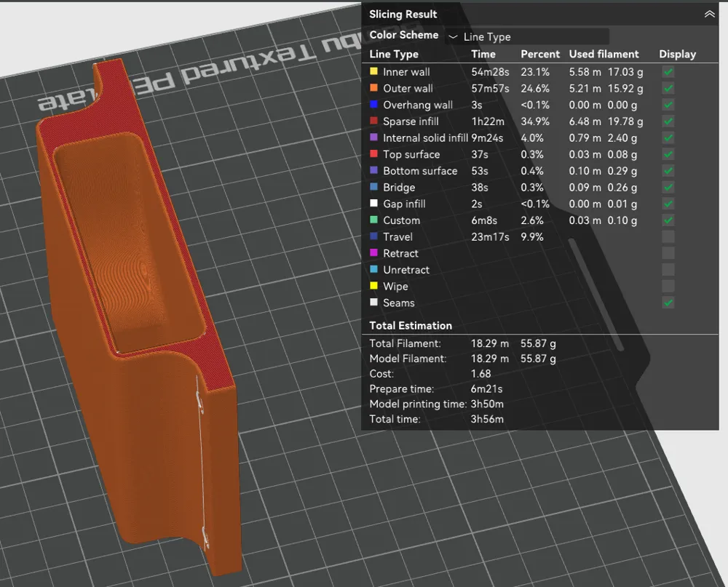The width and height of the screenshot is (728, 587).
Task: Click the Total Estimation heading
Action: click(411, 326)
